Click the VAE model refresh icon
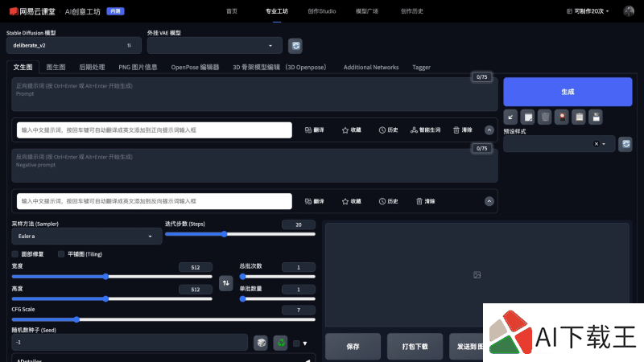644x362 pixels. pyautogui.click(x=295, y=46)
